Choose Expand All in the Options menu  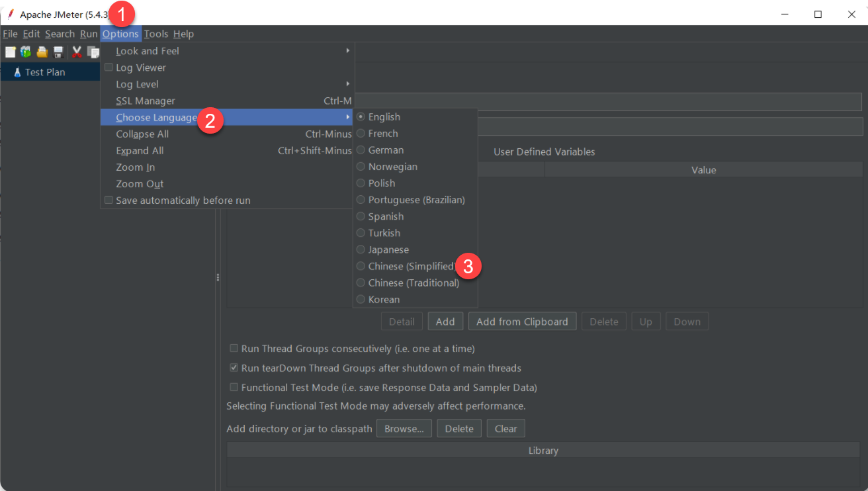click(227, 150)
